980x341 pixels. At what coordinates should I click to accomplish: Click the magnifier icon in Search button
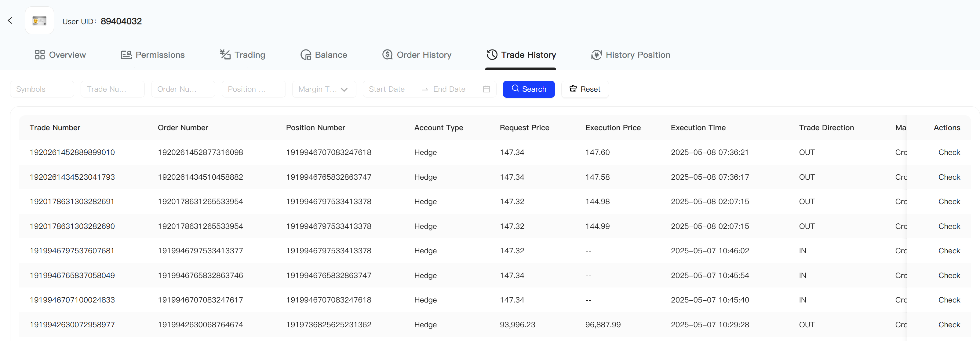point(515,88)
